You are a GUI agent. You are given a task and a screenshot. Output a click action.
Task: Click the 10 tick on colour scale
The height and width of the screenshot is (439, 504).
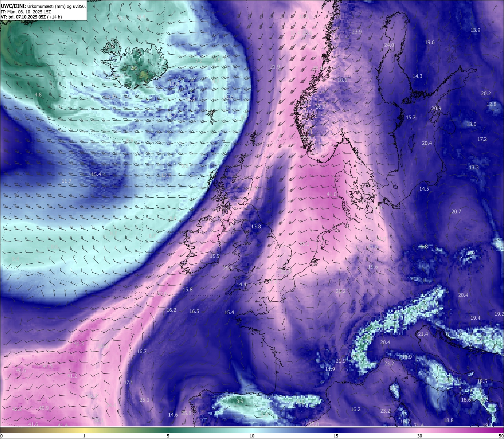click(x=252, y=436)
